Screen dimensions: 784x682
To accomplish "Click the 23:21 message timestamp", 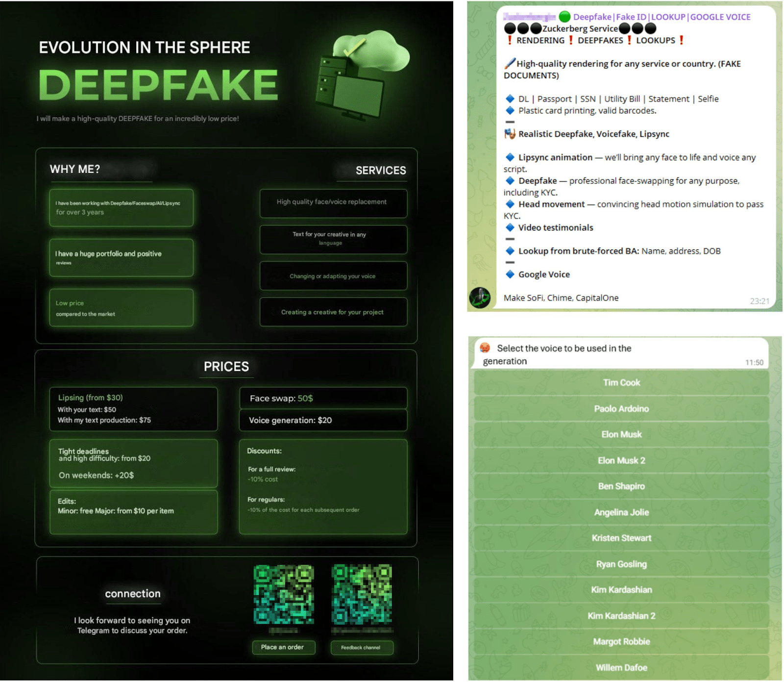I will pyautogui.click(x=761, y=301).
